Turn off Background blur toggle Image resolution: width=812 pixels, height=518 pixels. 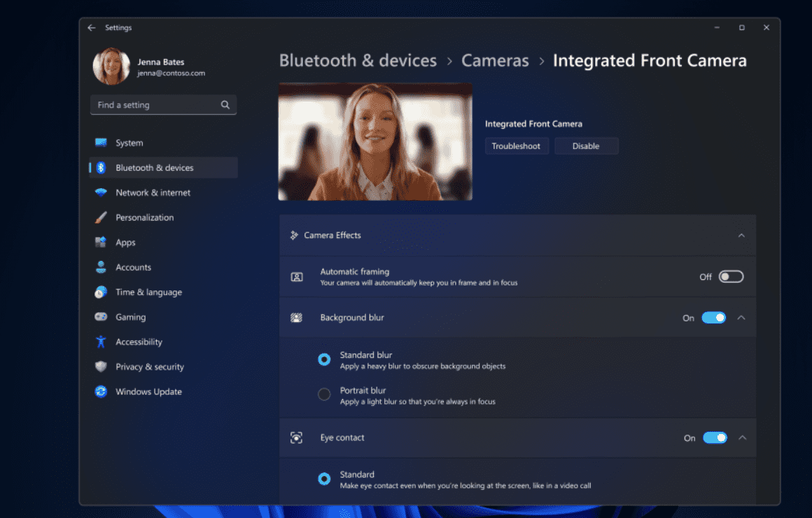click(x=713, y=318)
